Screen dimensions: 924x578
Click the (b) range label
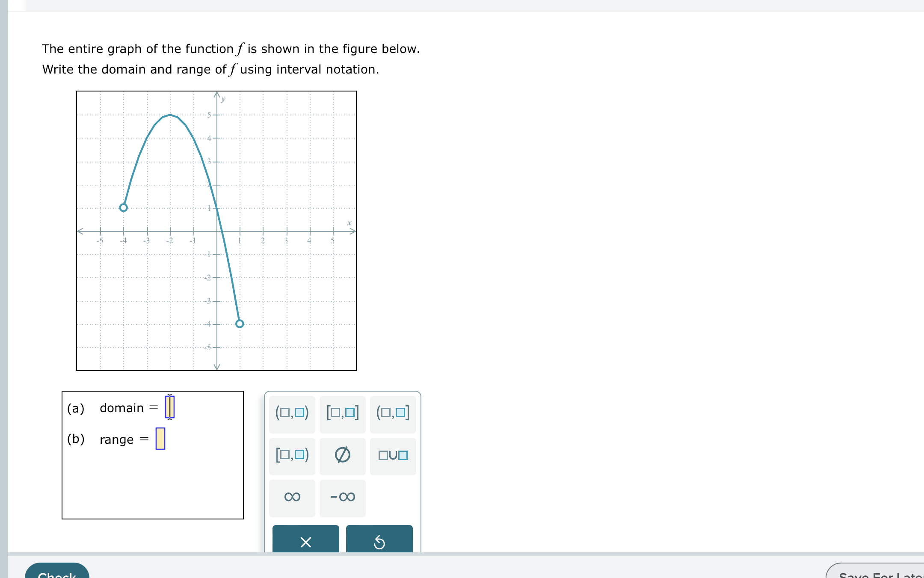pyautogui.click(x=75, y=439)
